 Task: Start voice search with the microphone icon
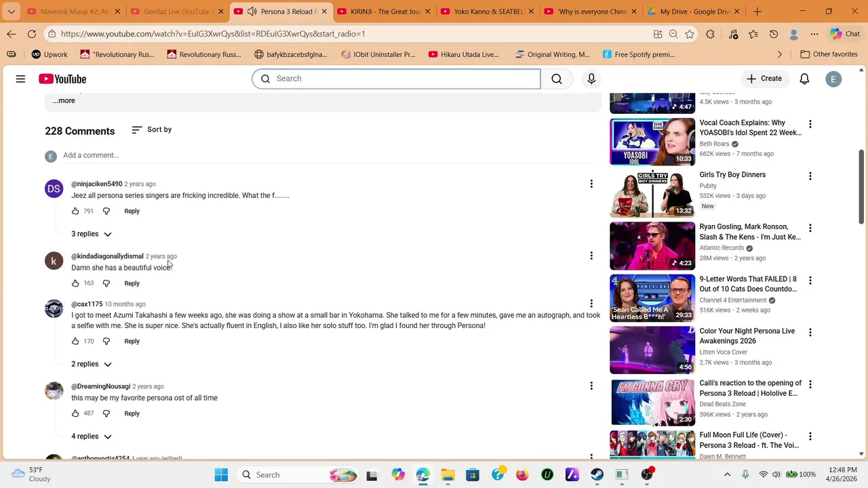(591, 79)
